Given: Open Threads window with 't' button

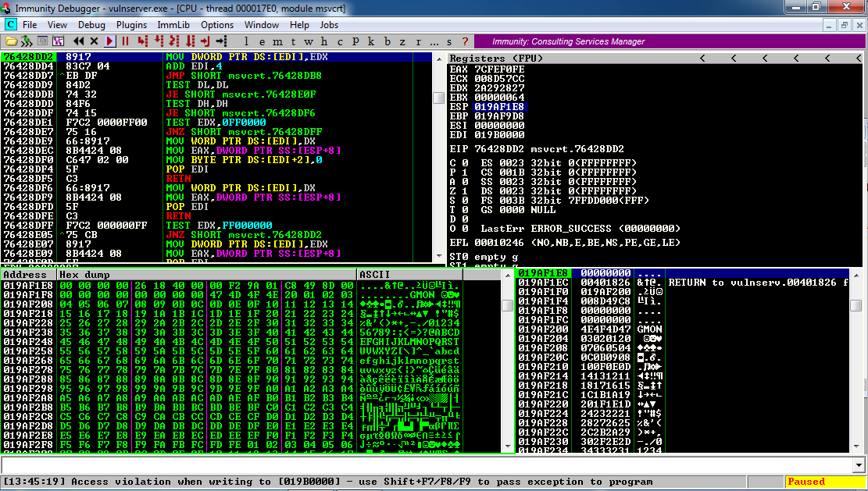Looking at the screenshot, I should (x=293, y=41).
